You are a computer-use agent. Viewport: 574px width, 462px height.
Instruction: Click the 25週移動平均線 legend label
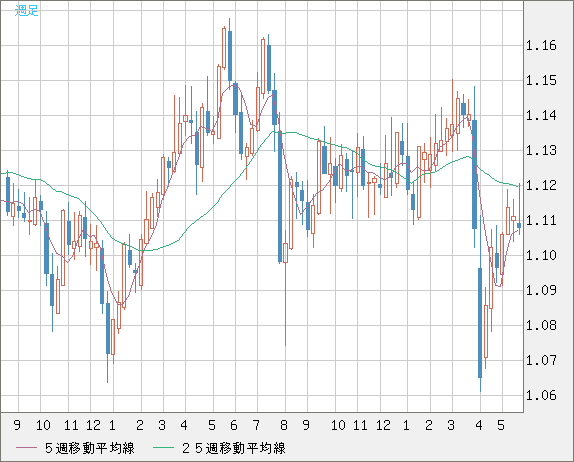point(234,448)
